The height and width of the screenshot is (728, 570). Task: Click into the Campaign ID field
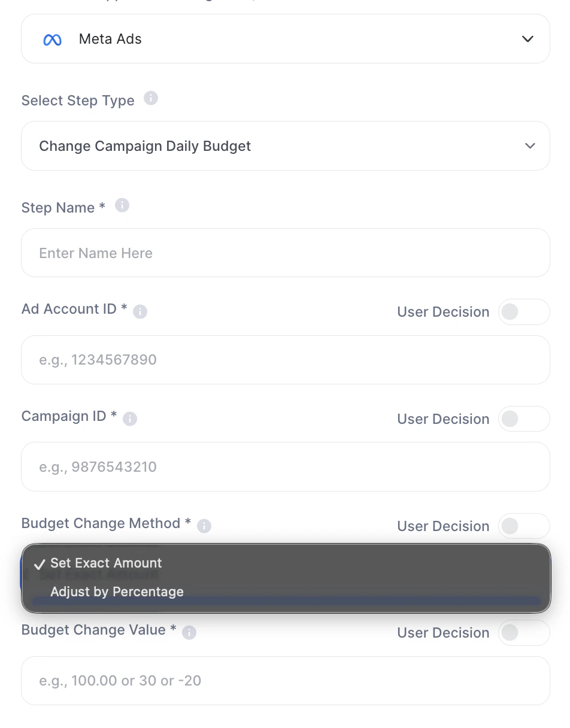[x=285, y=467]
